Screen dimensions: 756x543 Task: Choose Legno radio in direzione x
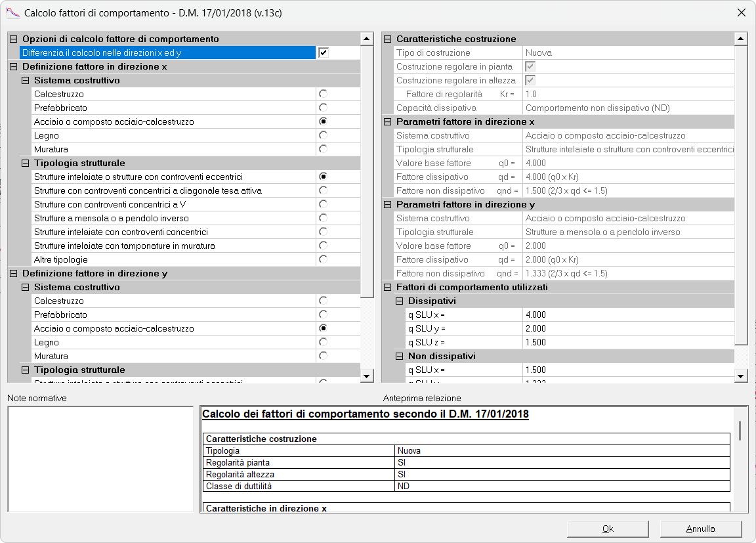tap(323, 135)
